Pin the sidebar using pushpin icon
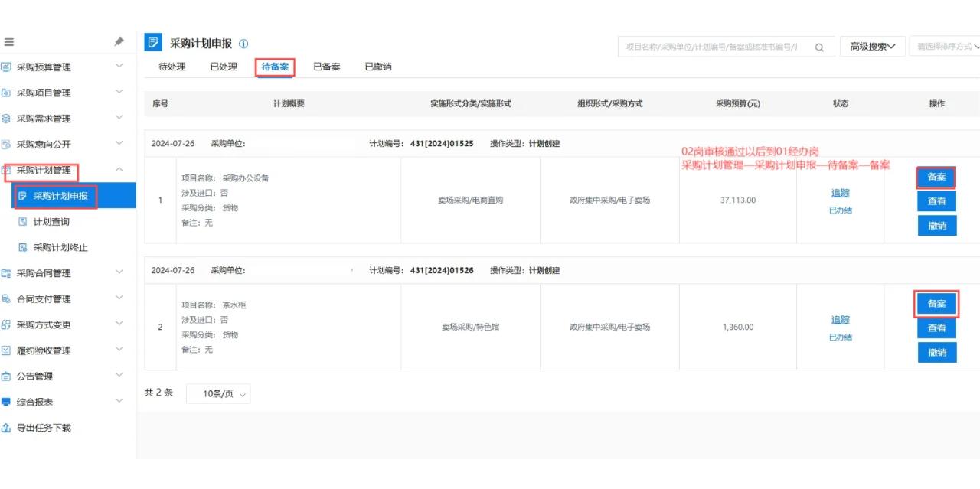The image size is (980, 489). pyautogui.click(x=119, y=42)
